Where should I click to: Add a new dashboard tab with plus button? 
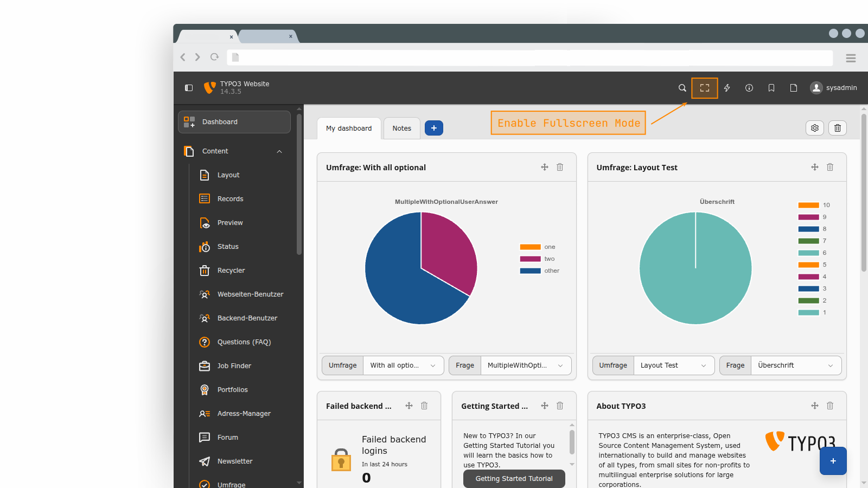434,128
